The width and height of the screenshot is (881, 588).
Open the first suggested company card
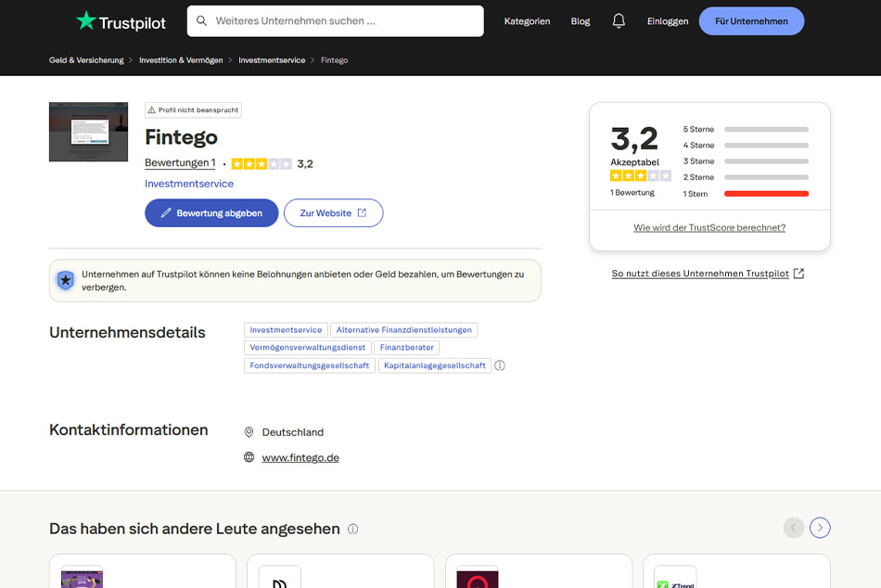(143, 571)
